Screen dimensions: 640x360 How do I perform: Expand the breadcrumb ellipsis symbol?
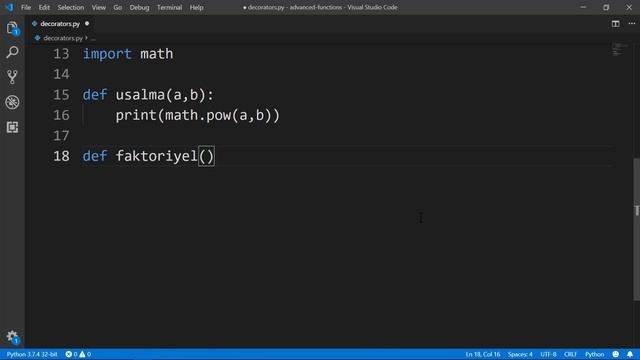93,38
